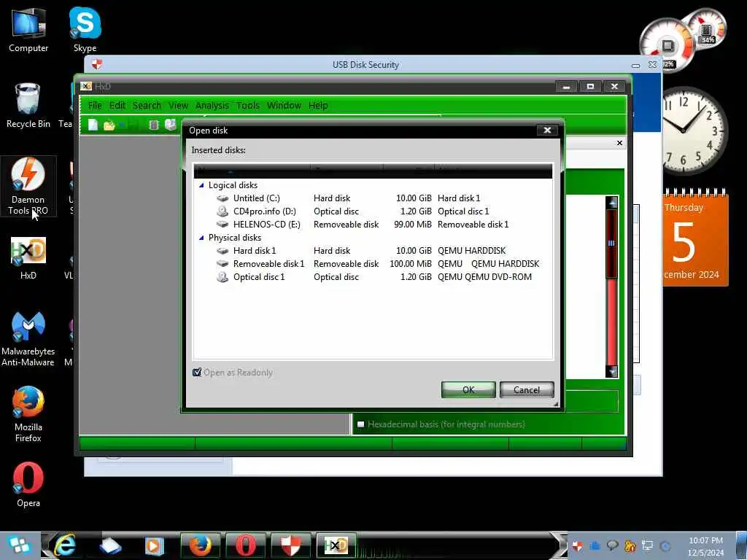This screenshot has width=747, height=560.
Task: Select Malwarebytes Anti-Malware desktop icon
Action: tap(28, 338)
